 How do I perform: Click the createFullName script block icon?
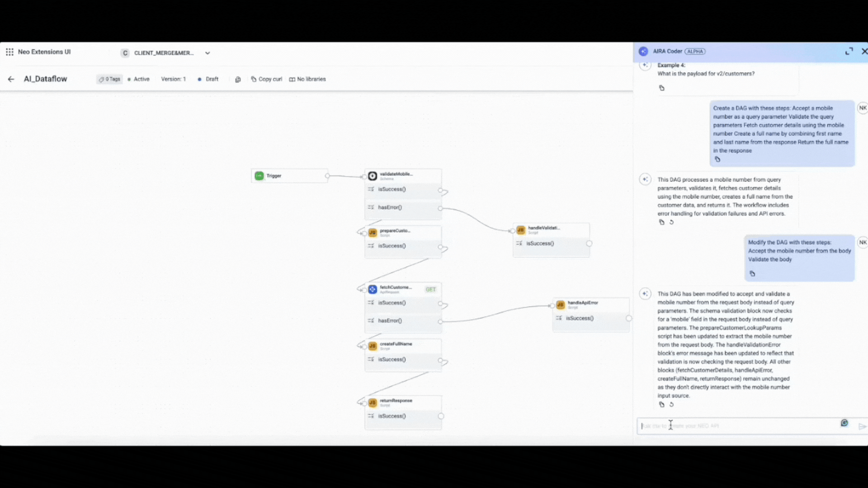coord(373,346)
